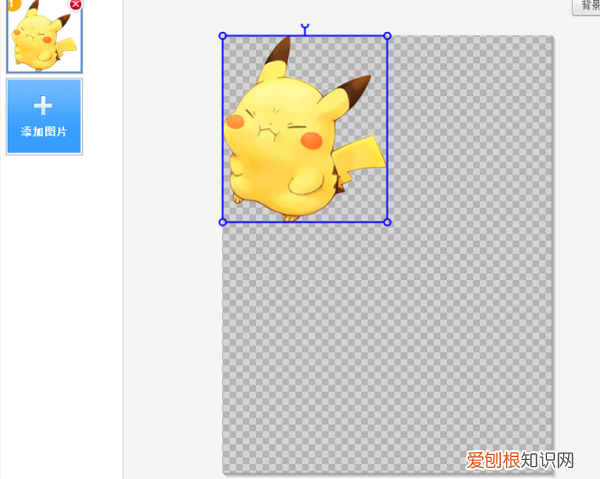Click the plus icon to add image
The width and height of the screenshot is (600, 479).
pos(43,106)
